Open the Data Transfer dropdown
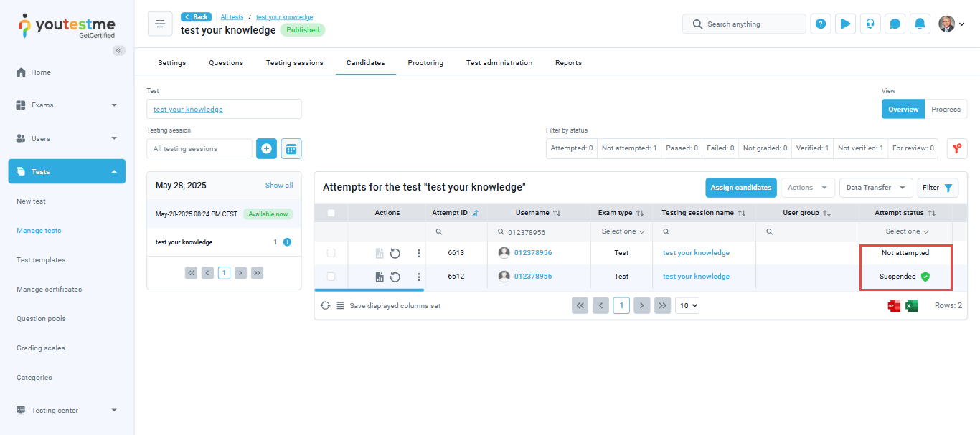This screenshot has height=435, width=980. (876, 188)
